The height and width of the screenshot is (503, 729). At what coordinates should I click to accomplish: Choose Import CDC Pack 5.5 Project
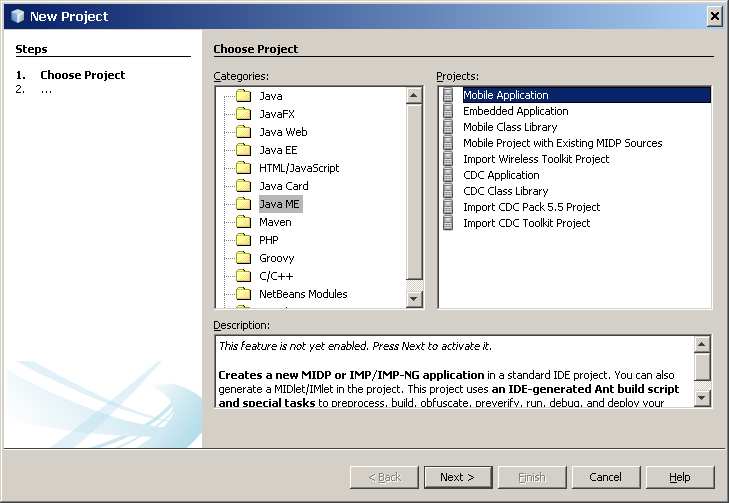[x=531, y=207]
